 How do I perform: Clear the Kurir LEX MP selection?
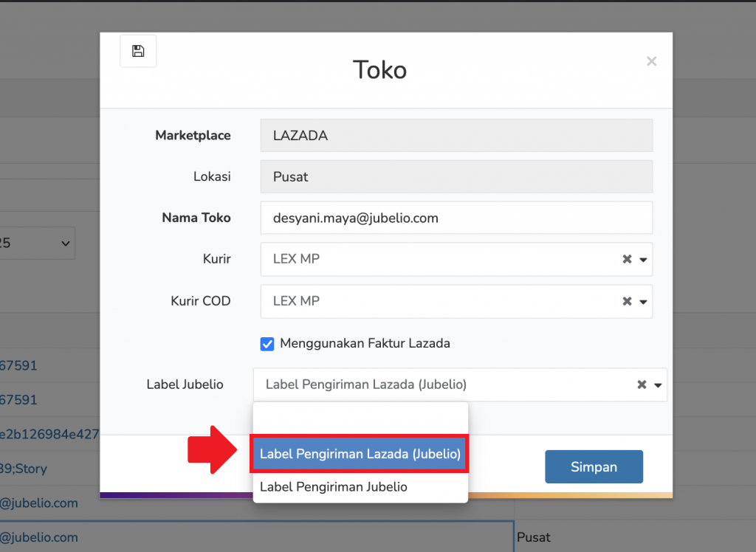pos(627,259)
